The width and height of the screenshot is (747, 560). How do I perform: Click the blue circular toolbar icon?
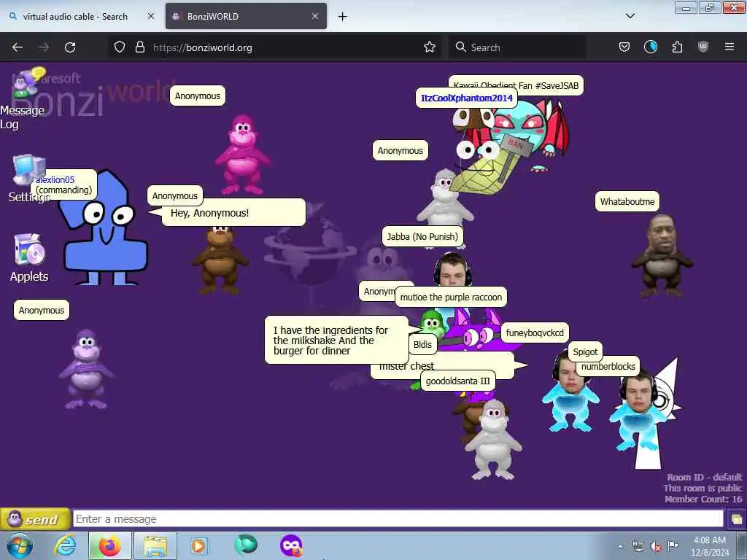pos(651,47)
